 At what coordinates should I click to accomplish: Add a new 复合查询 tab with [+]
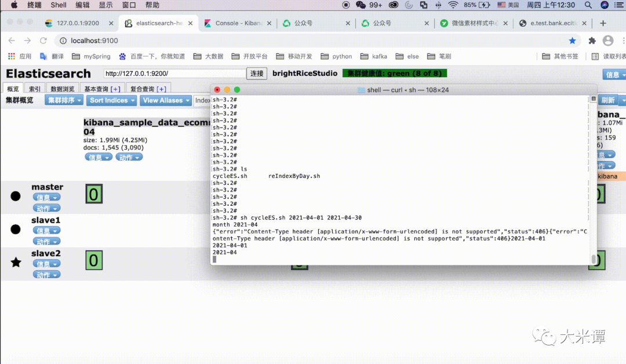click(x=161, y=89)
